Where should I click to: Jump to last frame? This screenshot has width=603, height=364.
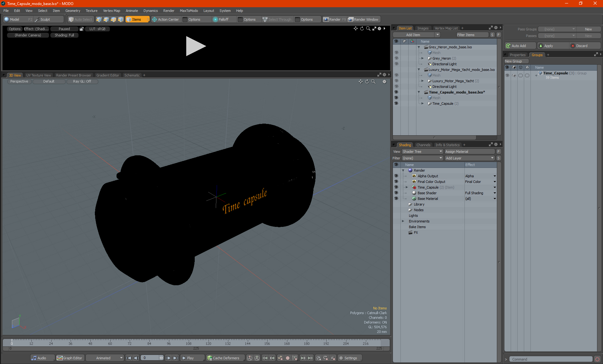tap(176, 358)
